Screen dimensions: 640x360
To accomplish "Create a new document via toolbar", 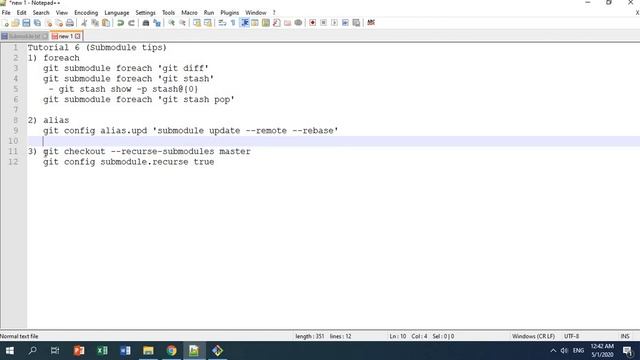I will pyautogui.click(x=5, y=23).
